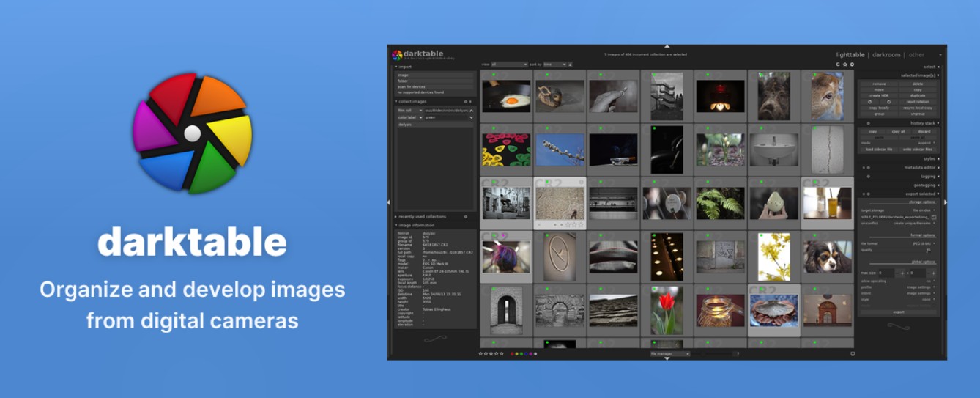
Task: Click scan for devices button
Action: [434, 86]
